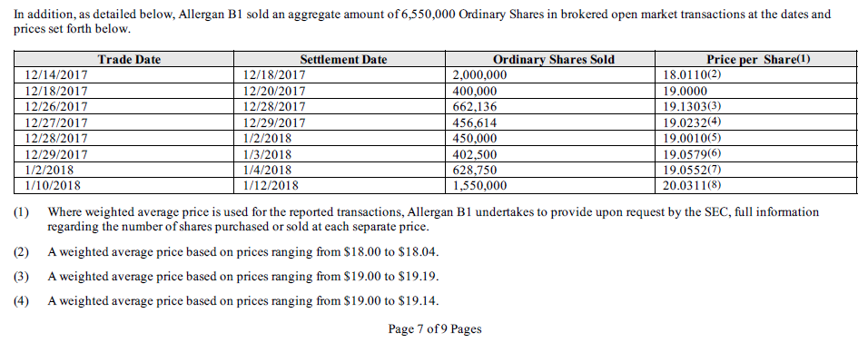Click the Price per Share header
Viewport: 868px width, 352px height.
[x=758, y=60]
